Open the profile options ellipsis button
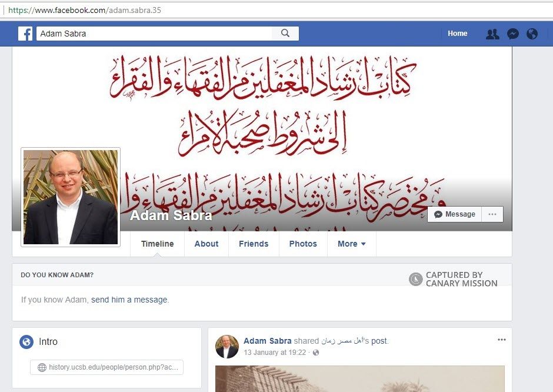This screenshot has width=553, height=392. [x=492, y=214]
